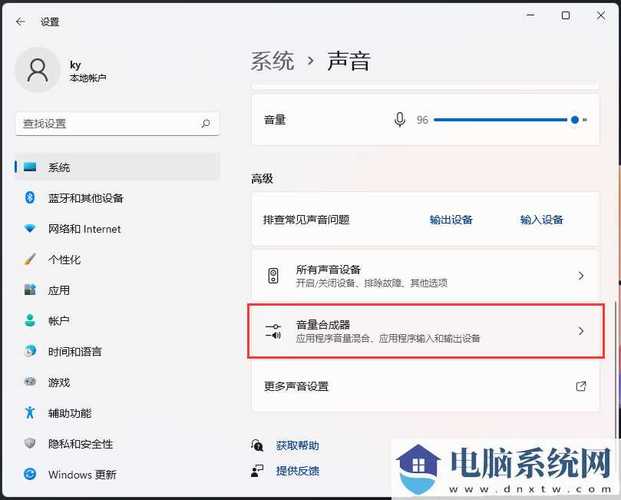The image size is (621, 500).
Task: Go to 个性化 settings
Action: click(64, 260)
